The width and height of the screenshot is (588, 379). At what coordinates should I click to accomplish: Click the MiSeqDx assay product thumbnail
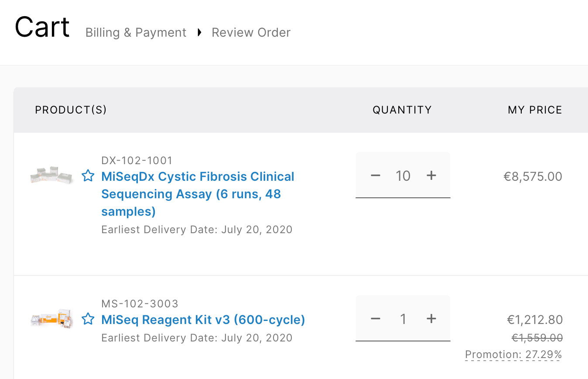click(x=51, y=175)
